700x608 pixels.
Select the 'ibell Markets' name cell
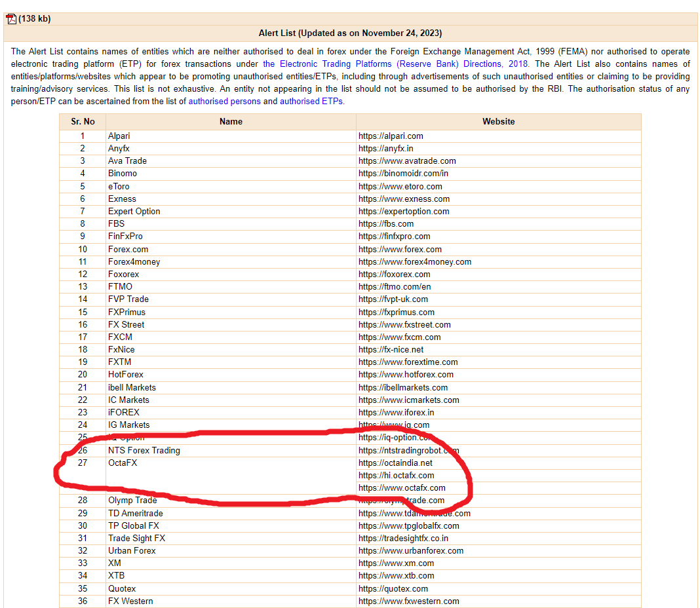pyautogui.click(x=231, y=388)
